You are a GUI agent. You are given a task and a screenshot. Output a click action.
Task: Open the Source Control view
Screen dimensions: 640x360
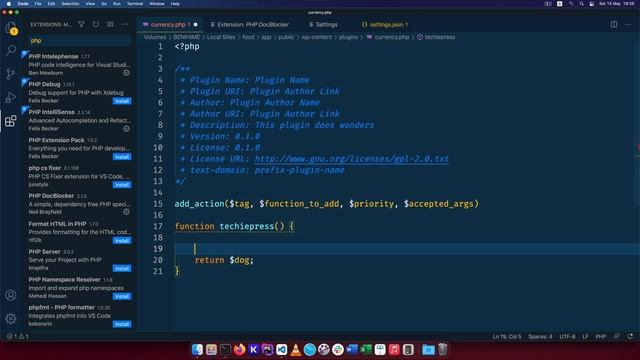coord(11,73)
